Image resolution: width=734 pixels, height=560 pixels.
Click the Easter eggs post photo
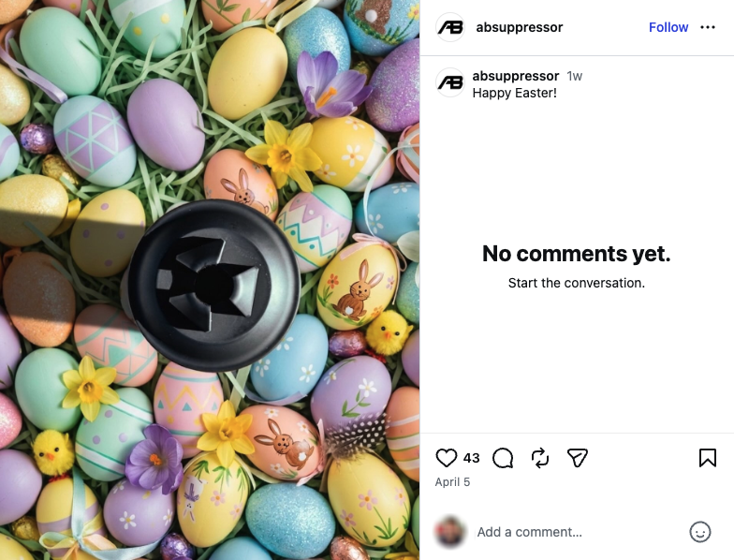point(210,280)
